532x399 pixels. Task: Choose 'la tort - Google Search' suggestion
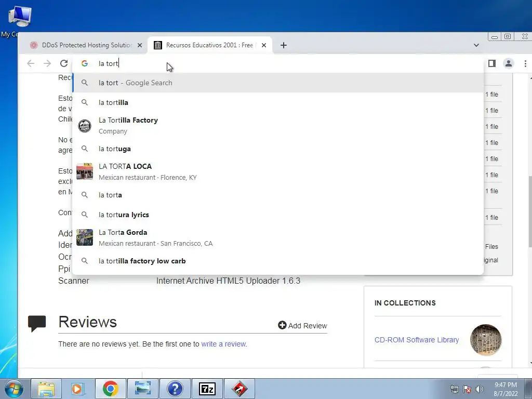pyautogui.click(x=278, y=83)
